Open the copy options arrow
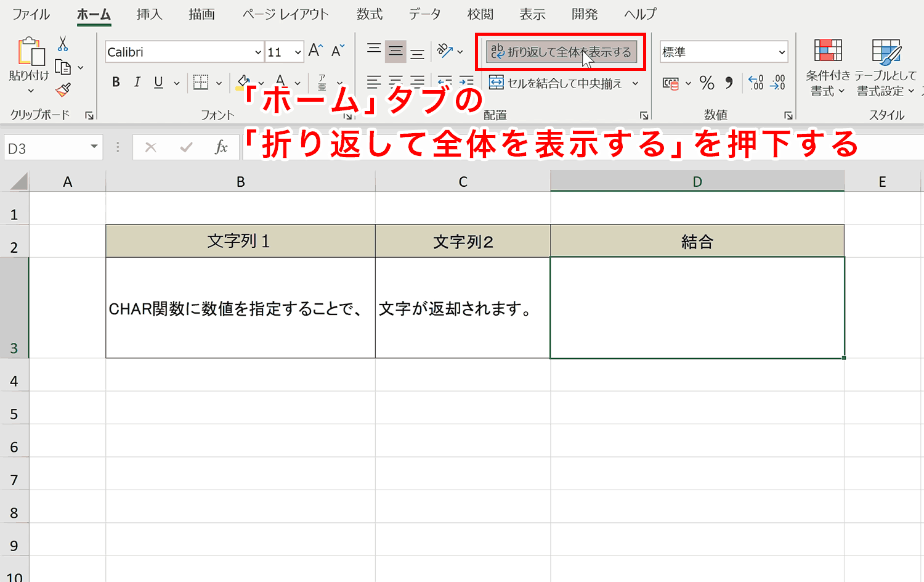This screenshot has height=582, width=924. click(80, 67)
